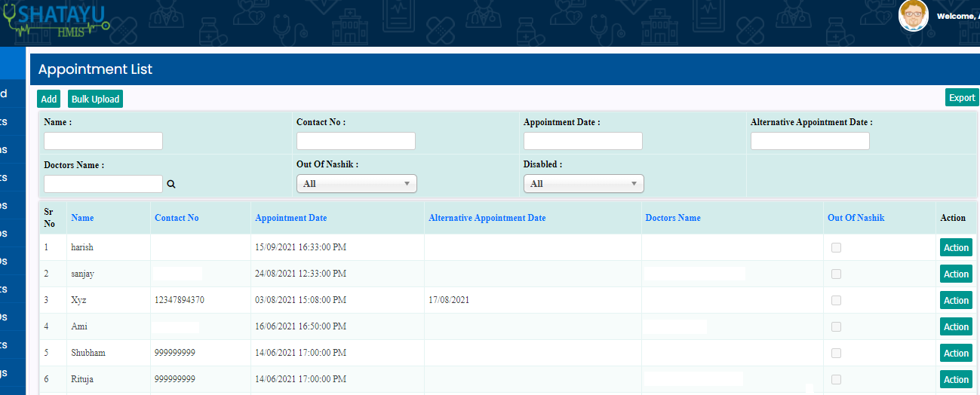Click the user avatar icon
This screenshot has width=980, height=395.
pyautogui.click(x=912, y=16)
